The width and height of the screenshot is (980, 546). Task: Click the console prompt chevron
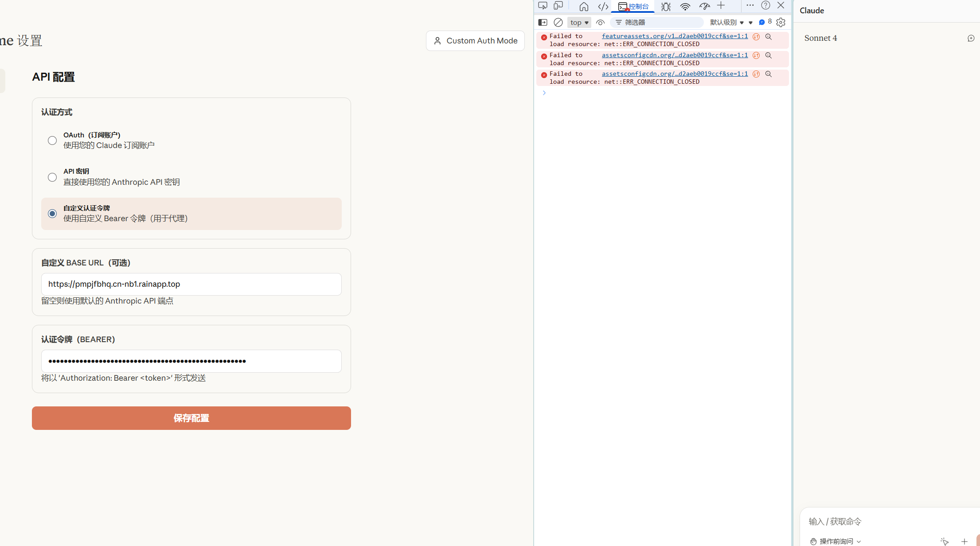click(x=544, y=93)
